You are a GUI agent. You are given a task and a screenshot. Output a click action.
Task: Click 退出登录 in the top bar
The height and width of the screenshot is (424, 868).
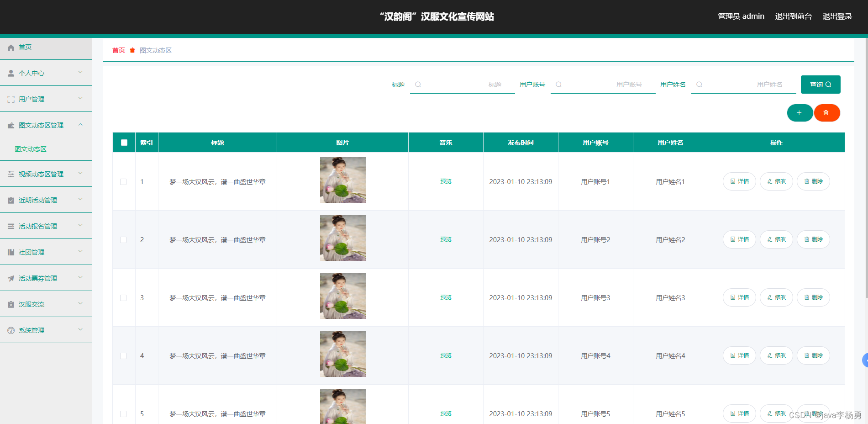(837, 16)
